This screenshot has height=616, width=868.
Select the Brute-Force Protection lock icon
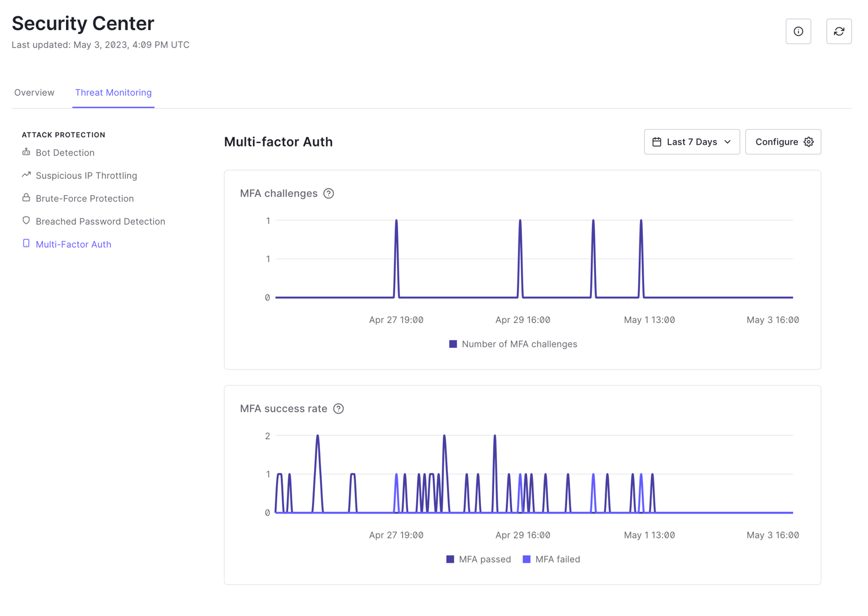[x=26, y=197]
